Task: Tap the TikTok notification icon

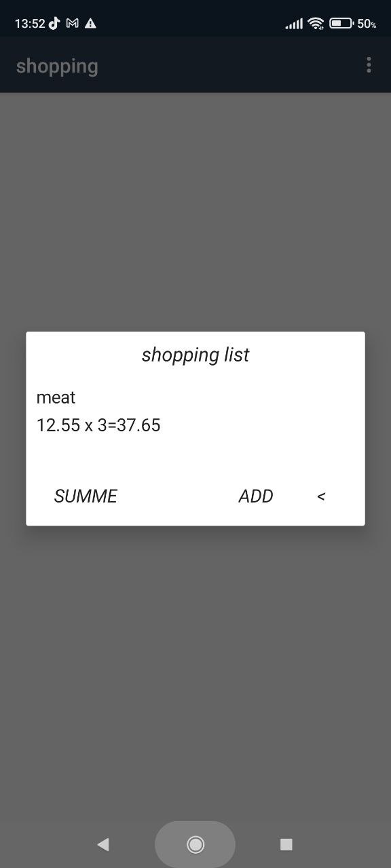Action: pyautogui.click(x=54, y=23)
